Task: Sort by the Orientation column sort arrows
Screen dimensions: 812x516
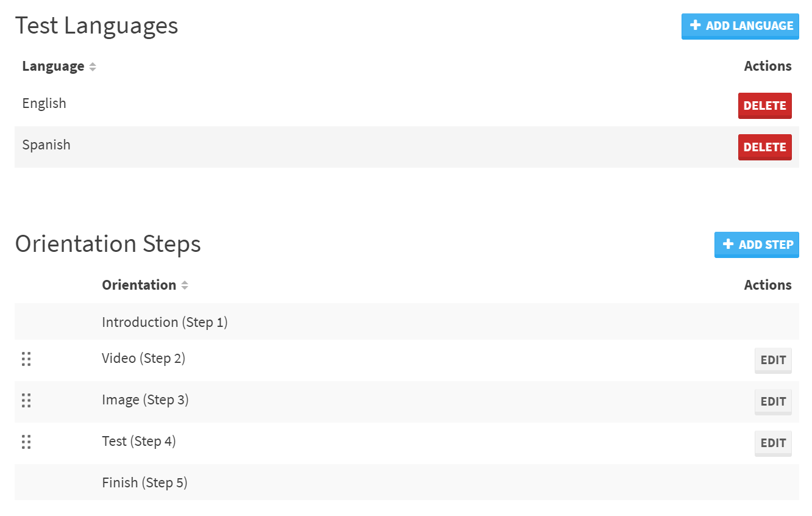Action: click(185, 285)
